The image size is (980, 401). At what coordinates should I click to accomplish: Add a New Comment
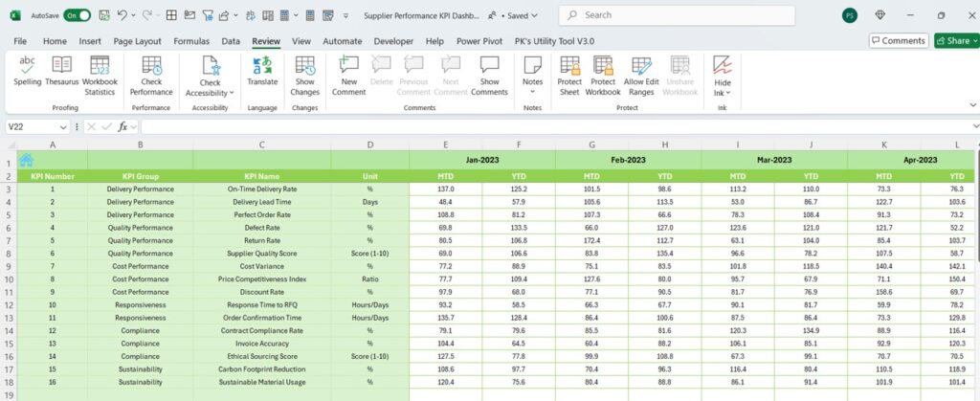click(x=348, y=76)
